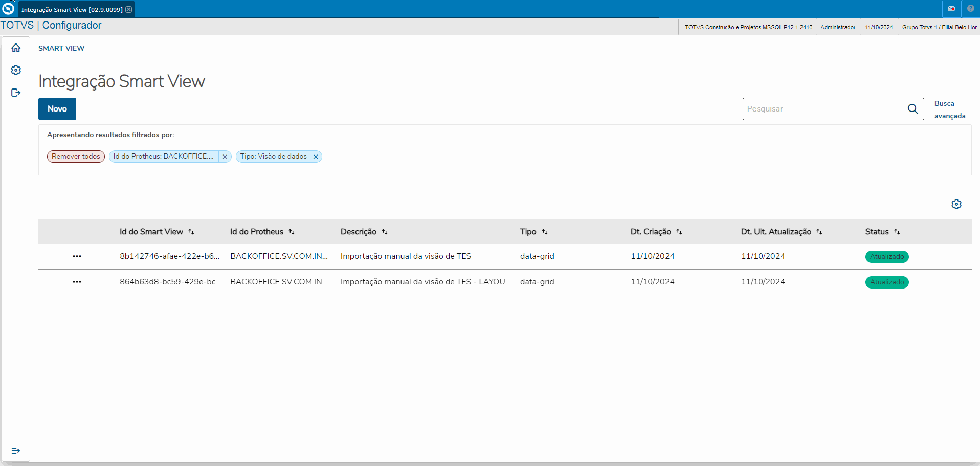Click the Descrição column header label

pyautogui.click(x=359, y=232)
